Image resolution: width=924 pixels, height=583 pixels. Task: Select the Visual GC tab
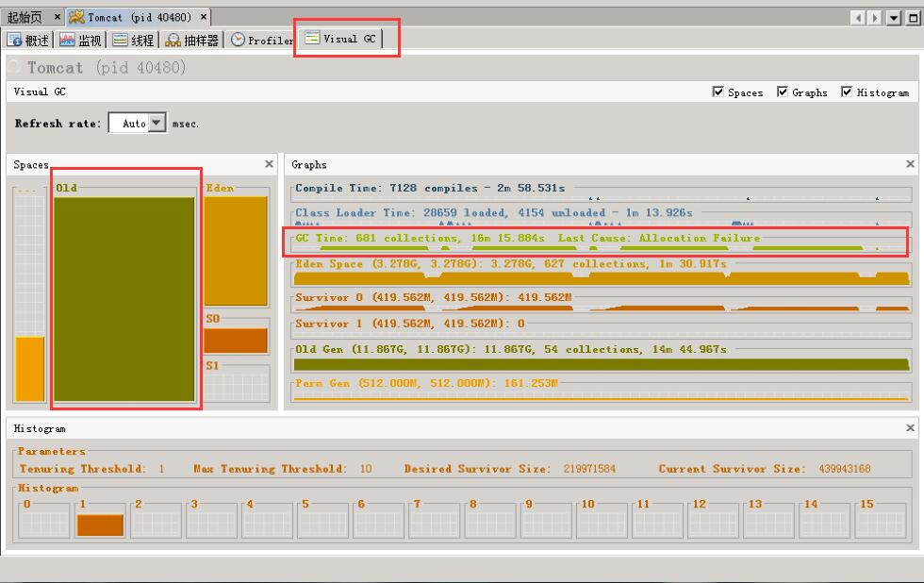(341, 39)
